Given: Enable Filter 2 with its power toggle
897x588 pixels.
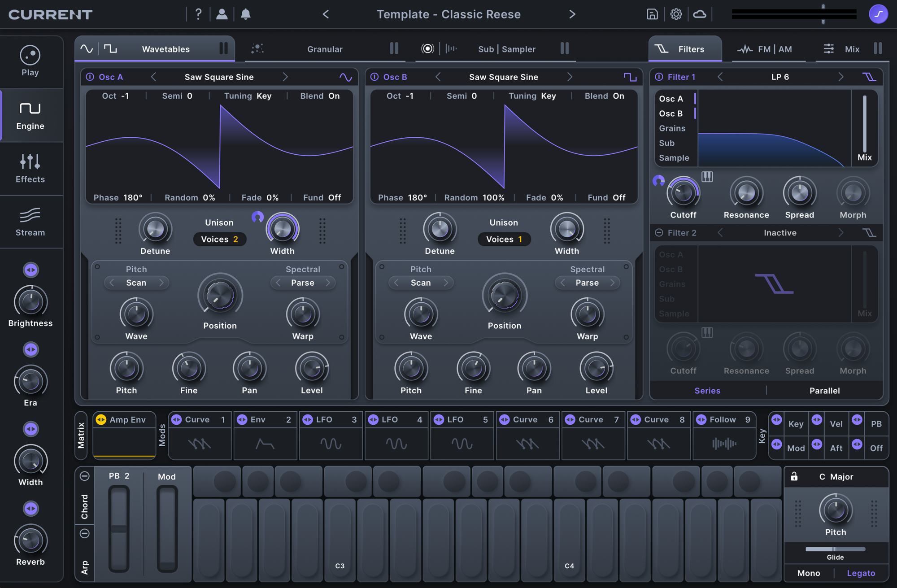Looking at the screenshot, I should click(659, 233).
